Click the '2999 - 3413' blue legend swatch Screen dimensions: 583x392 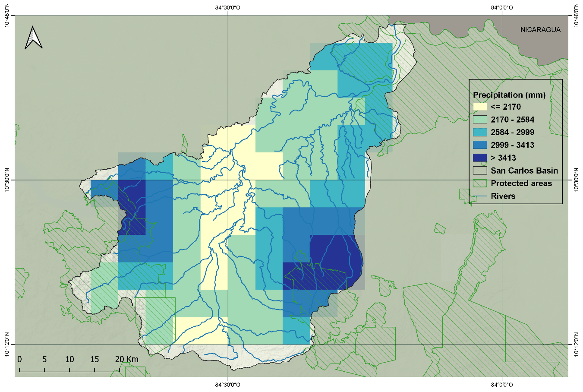[x=480, y=145]
